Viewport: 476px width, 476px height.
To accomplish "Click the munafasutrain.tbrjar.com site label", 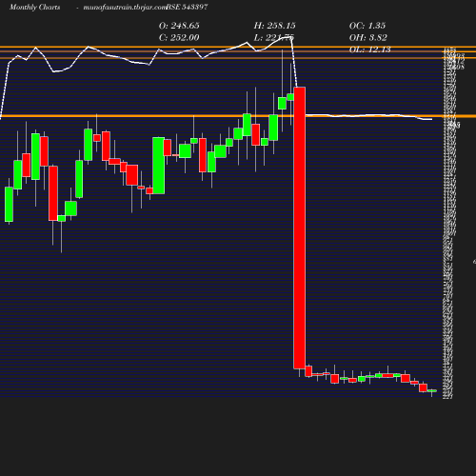I will click(x=125, y=8).
